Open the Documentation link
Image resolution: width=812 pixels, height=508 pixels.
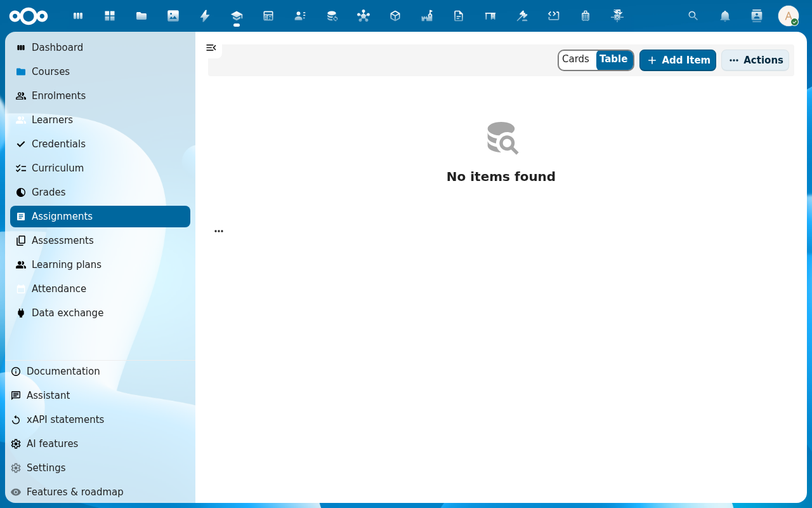[x=100, y=371]
